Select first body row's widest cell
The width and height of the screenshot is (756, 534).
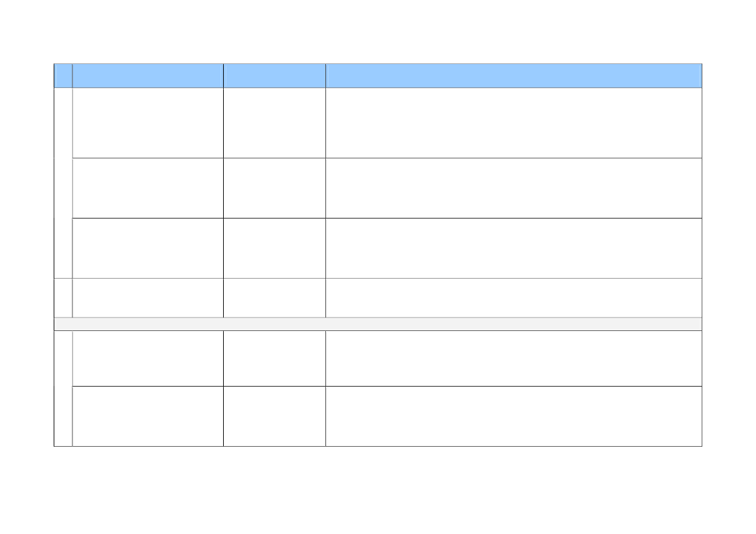pos(514,123)
